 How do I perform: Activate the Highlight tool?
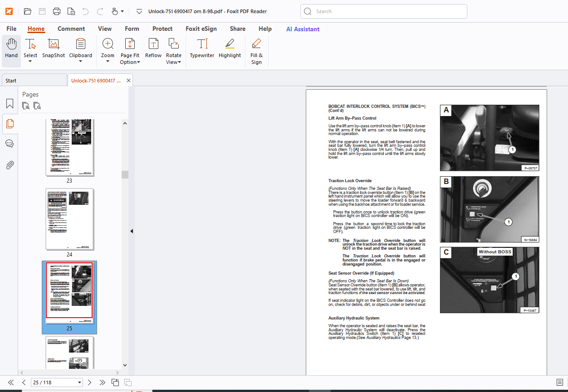click(230, 48)
